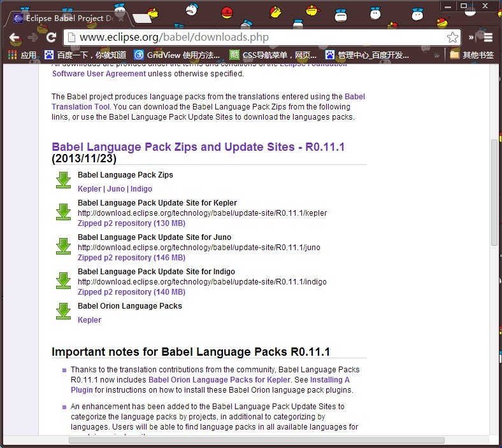Click the Kepler update-site URL text
The height and width of the screenshot is (448, 502).
click(203, 213)
